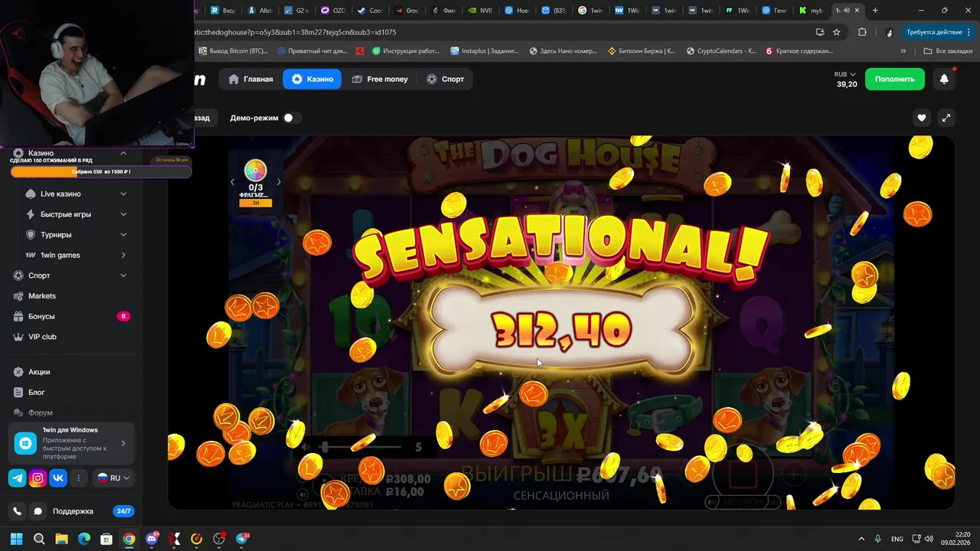The image size is (980, 551).
Task: Open Акции in the sidebar
Action: click(39, 372)
